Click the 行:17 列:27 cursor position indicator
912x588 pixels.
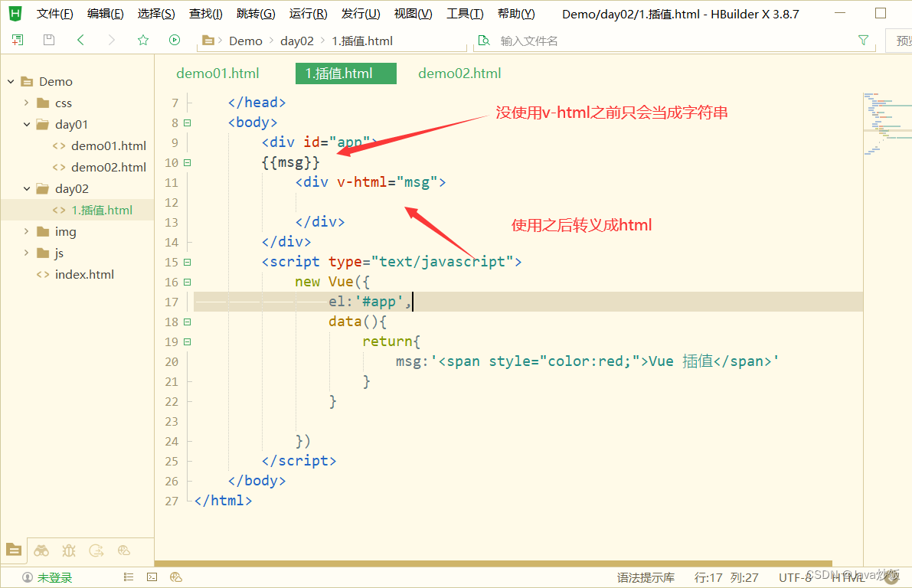727,577
